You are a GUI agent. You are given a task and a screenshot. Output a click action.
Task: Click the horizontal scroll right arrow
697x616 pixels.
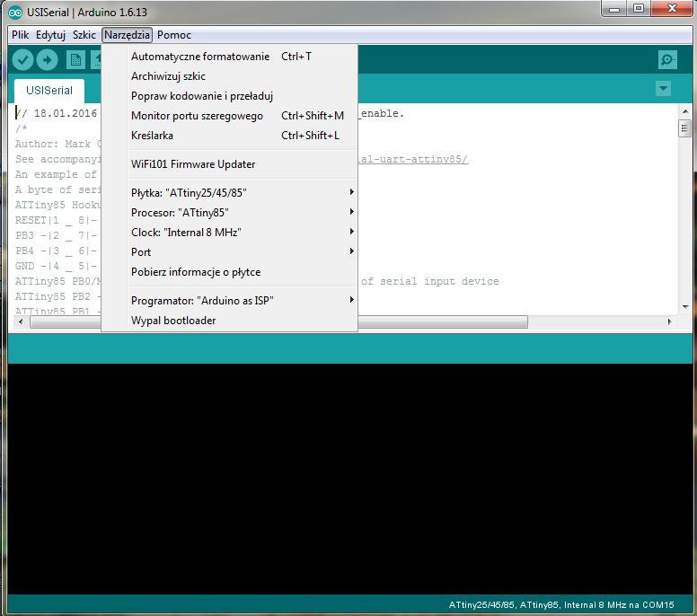coord(669,321)
